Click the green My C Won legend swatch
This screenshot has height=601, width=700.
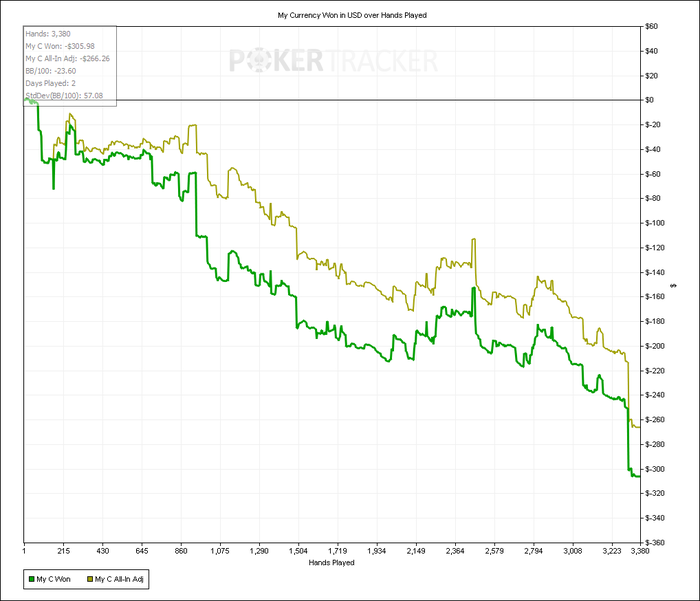point(31,579)
